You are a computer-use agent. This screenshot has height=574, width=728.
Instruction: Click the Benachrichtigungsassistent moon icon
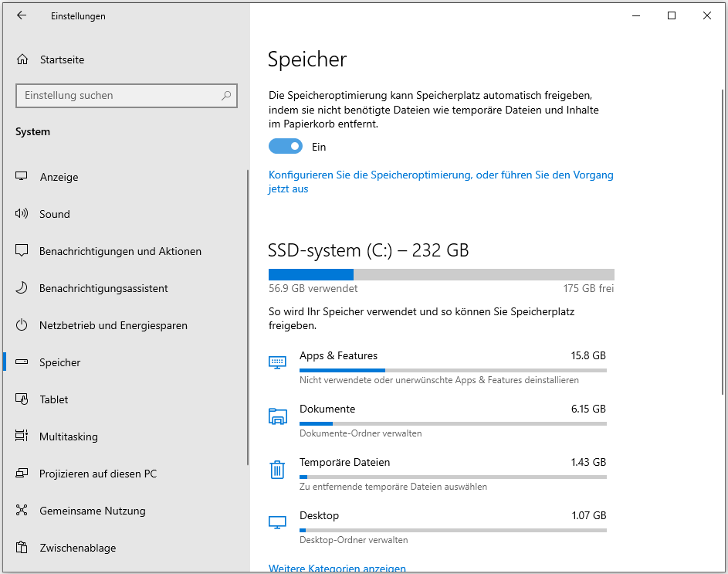point(22,287)
